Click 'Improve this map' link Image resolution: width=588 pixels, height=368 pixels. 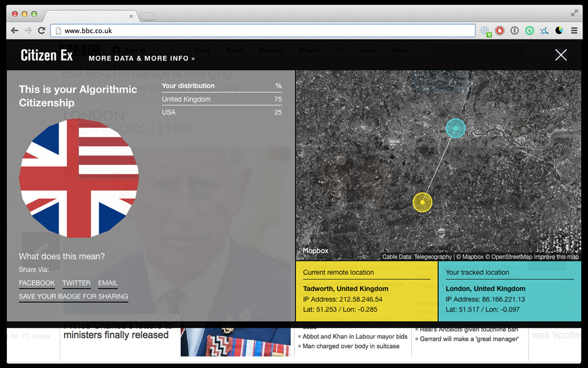[556, 257]
